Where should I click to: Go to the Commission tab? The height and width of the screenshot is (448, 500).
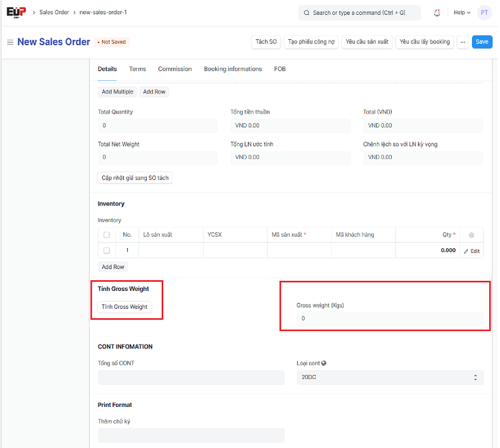[x=175, y=69]
